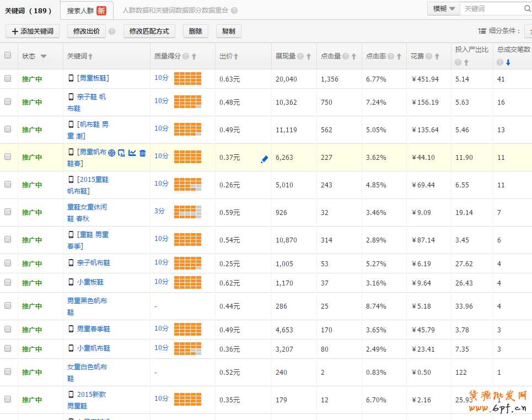Click help icon next to 质量得分 header
Viewport: 532px width, 420px height.
click(x=186, y=56)
